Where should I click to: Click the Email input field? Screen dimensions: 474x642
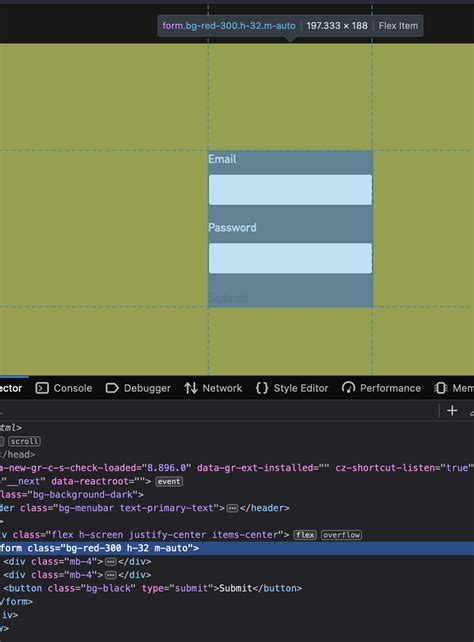pyautogui.click(x=290, y=190)
